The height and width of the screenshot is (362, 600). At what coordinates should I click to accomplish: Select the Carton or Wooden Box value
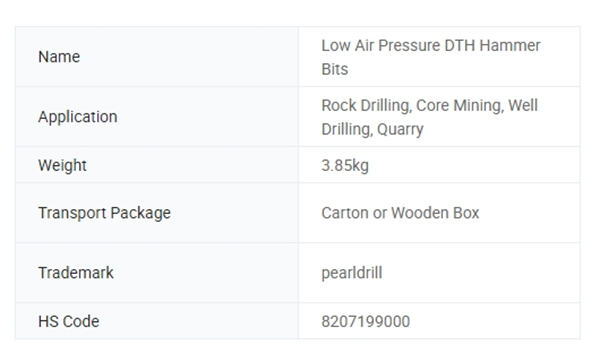pyautogui.click(x=400, y=213)
